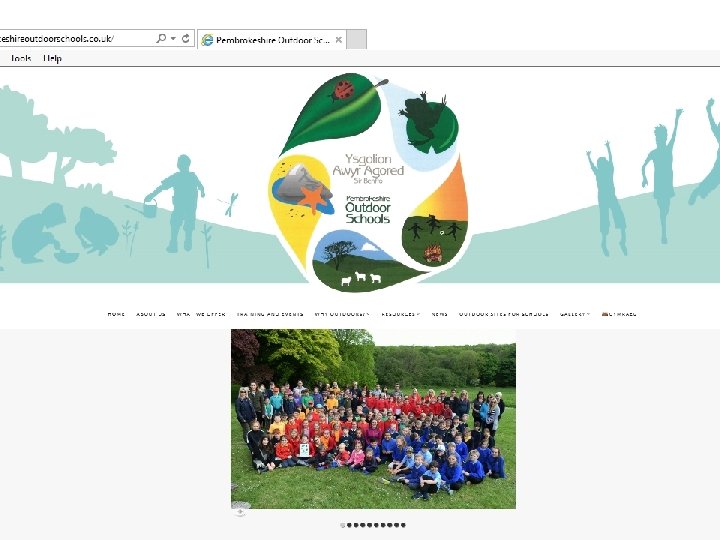Open Training and Events page
Image resolution: width=720 pixels, height=540 pixels.
click(270, 314)
